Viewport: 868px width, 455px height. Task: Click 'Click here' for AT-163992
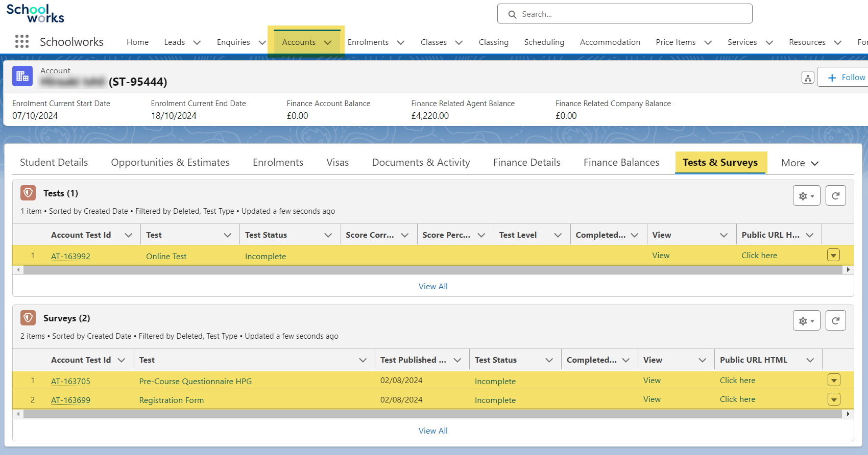pyautogui.click(x=759, y=255)
